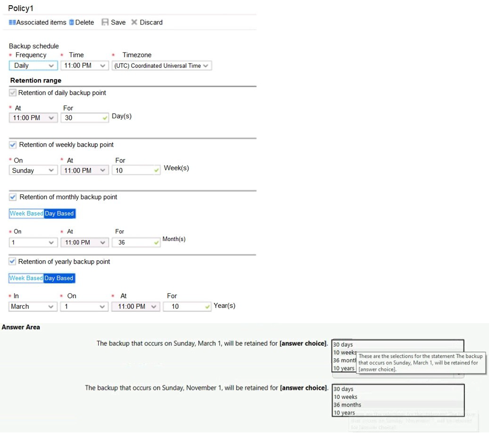Toggle Retention of daily backup point checkbox
Viewport: 490px width, 448px height.
coord(13,93)
